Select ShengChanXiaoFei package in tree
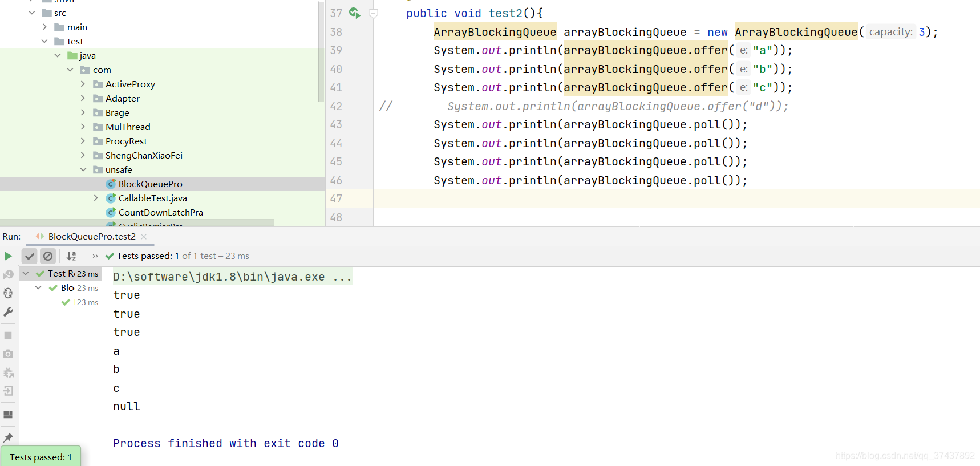The height and width of the screenshot is (466, 980). (144, 155)
